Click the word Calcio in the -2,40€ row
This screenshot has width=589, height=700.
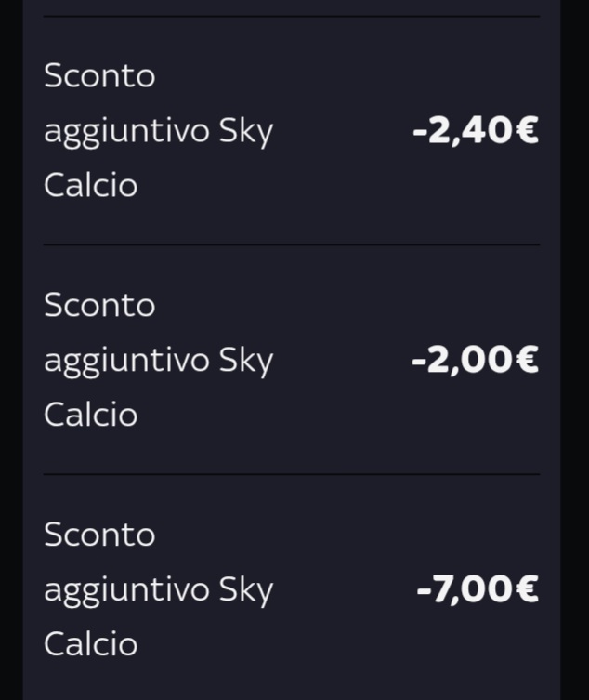coord(91,185)
